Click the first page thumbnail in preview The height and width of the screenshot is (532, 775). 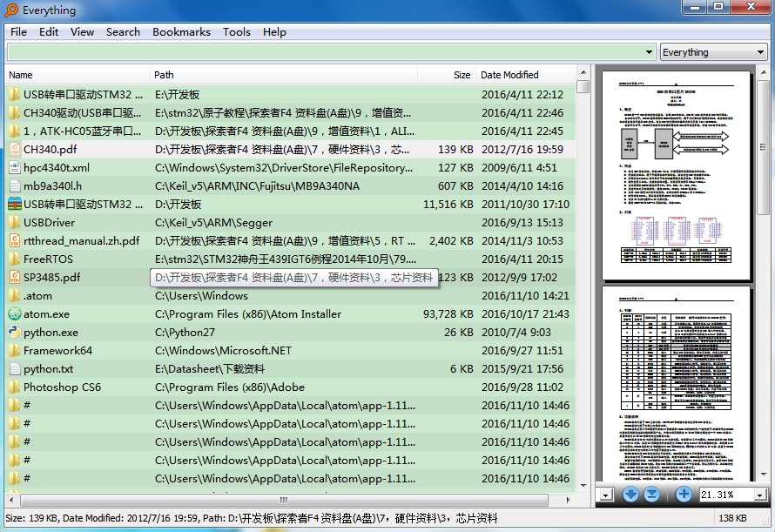click(x=676, y=176)
